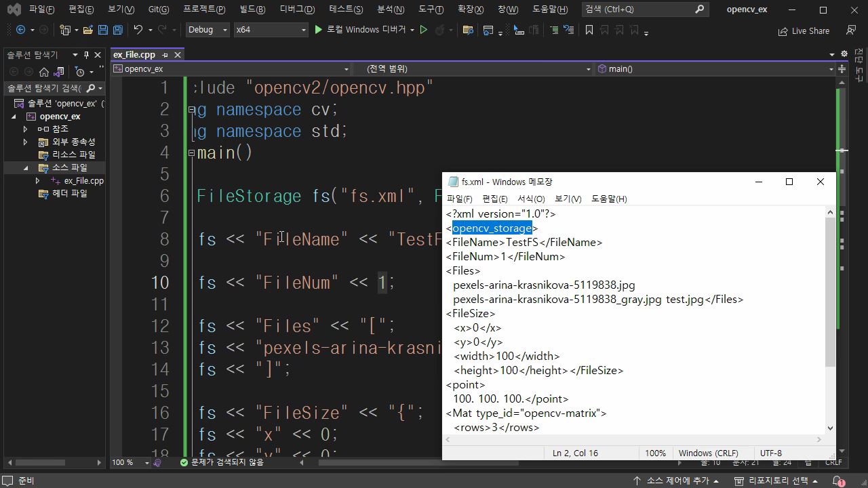Click the Solution Explorer search magnifier icon

(x=91, y=89)
